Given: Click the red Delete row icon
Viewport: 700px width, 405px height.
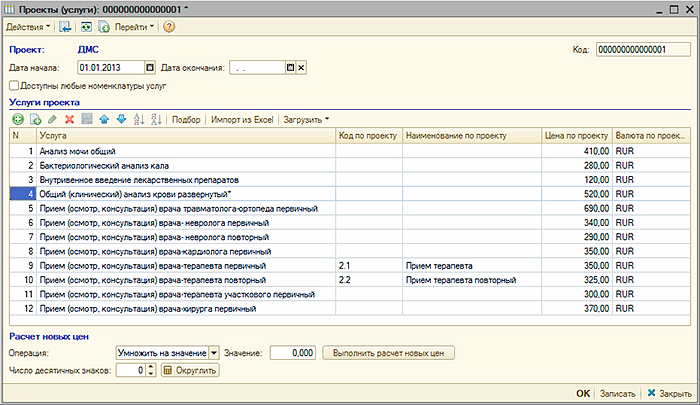Looking at the screenshot, I should click(70, 119).
